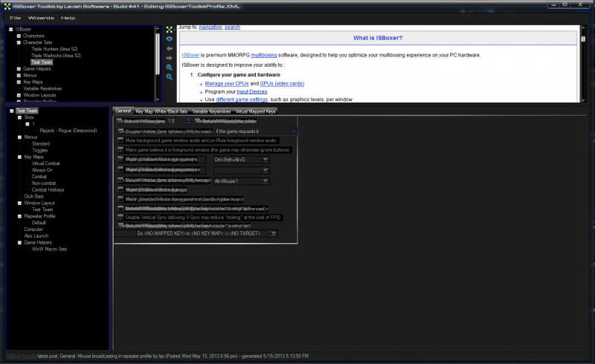Image resolution: width=595 pixels, height=364 pixels.
Task: Select Test Team in the top tree
Action: tap(42, 62)
